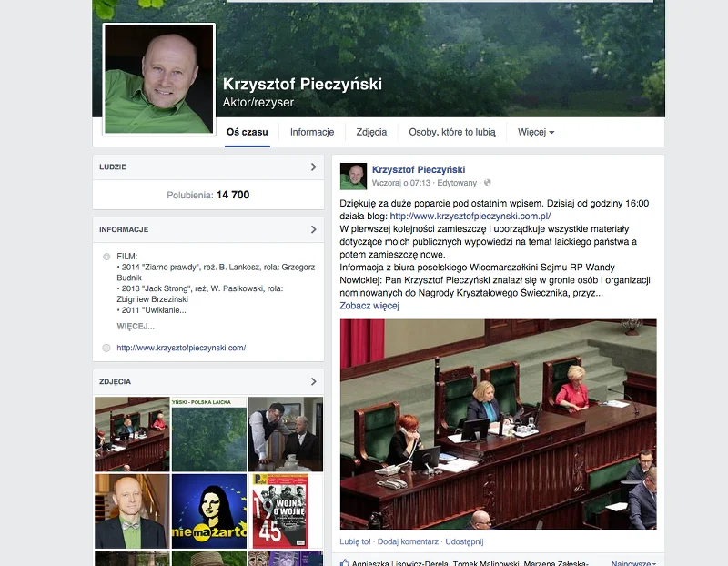
Task: Expand the INFORMACJE section chevron
Action: 313,229
